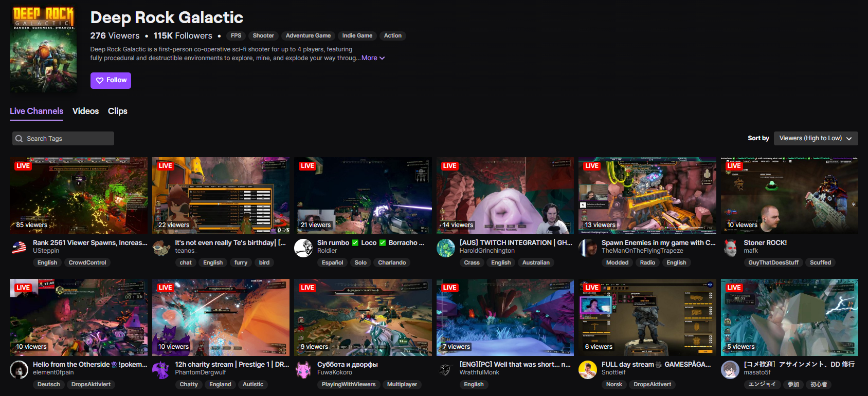Open HaroldGrinchington's channel avatar
This screenshot has width=868, height=396.
tap(446, 248)
